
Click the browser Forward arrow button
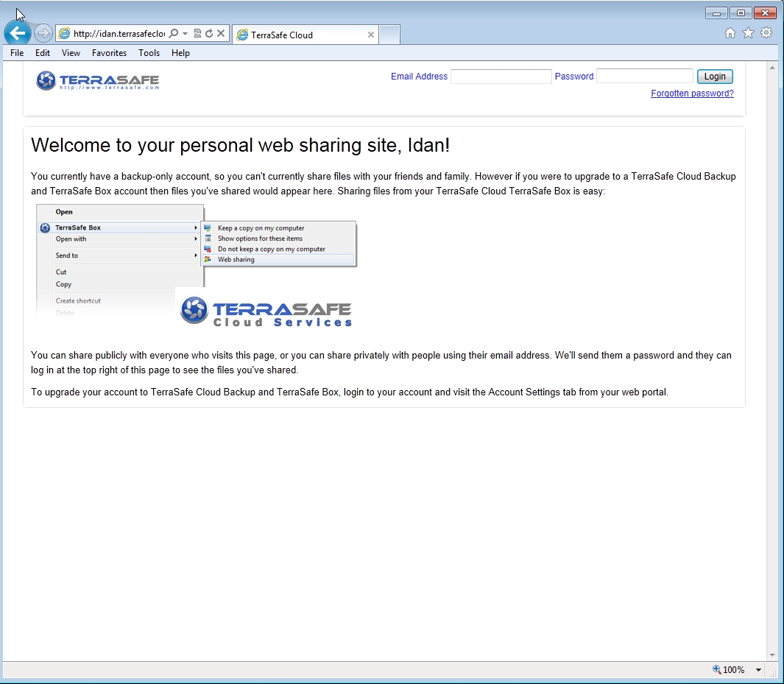coord(43,33)
